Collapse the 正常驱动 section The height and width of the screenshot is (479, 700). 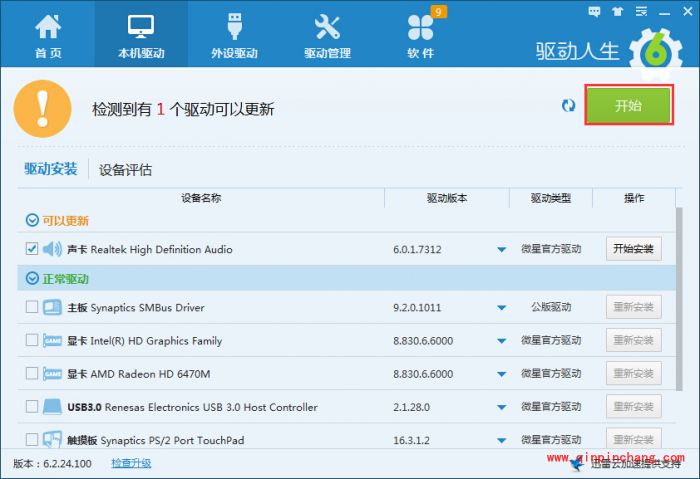(x=27, y=278)
